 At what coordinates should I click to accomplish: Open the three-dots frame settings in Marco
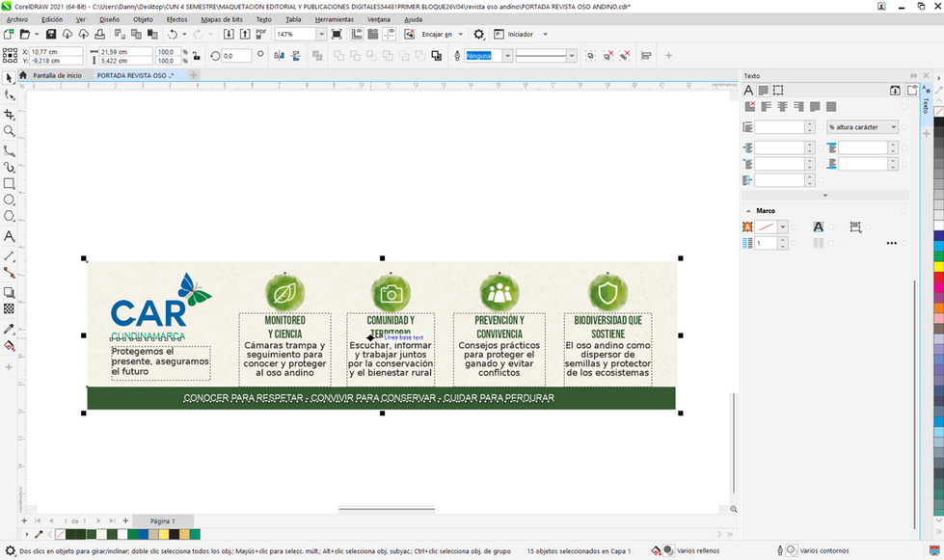point(892,244)
